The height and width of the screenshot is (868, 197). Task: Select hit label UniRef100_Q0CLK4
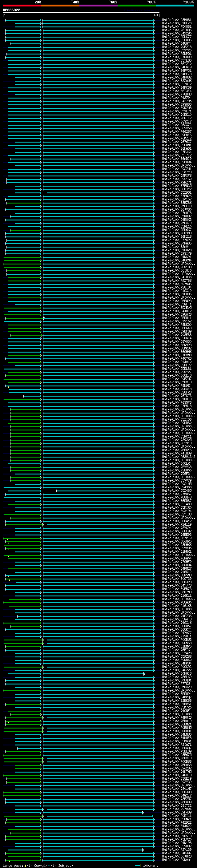(x=177, y=463)
